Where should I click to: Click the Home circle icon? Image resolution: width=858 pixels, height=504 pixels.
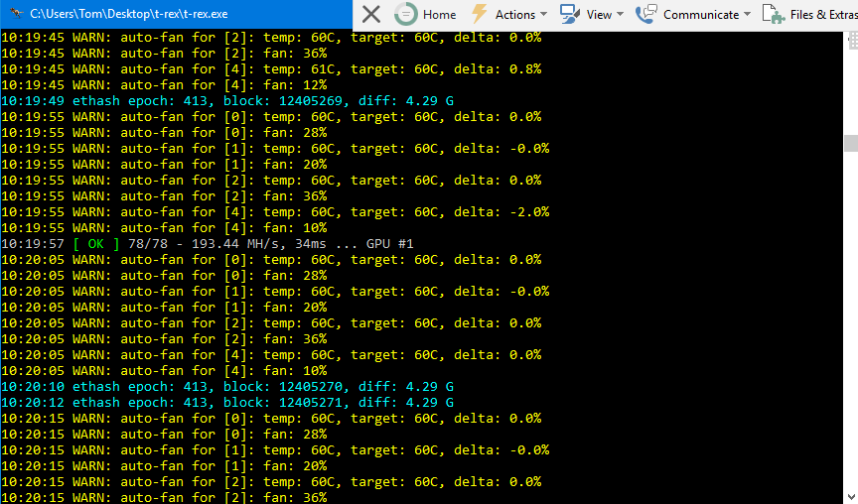coord(405,14)
